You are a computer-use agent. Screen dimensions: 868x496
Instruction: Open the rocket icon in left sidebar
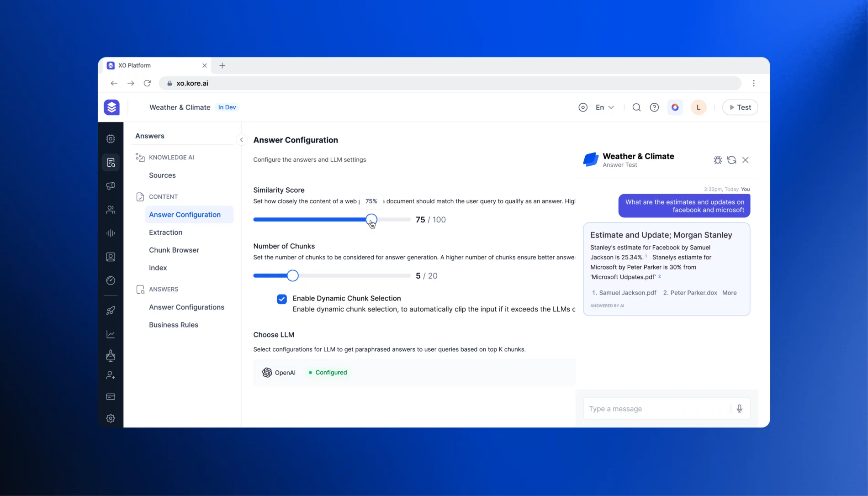[111, 311]
